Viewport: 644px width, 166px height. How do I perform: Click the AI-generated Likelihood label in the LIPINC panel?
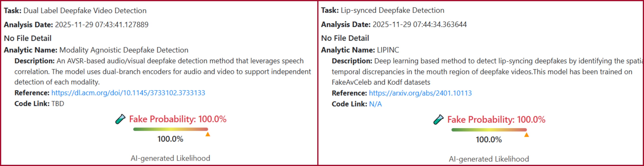[x=489, y=159]
